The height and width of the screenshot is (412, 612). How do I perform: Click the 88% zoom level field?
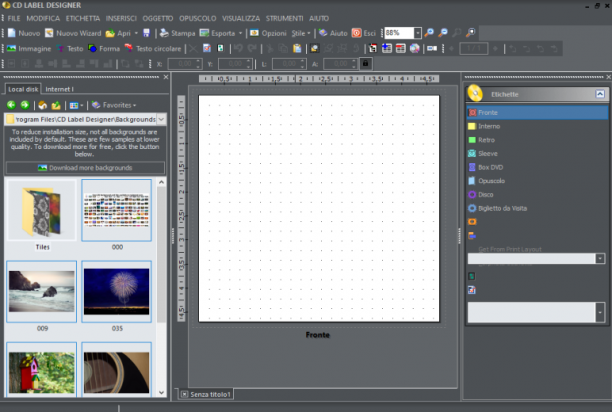click(399, 33)
